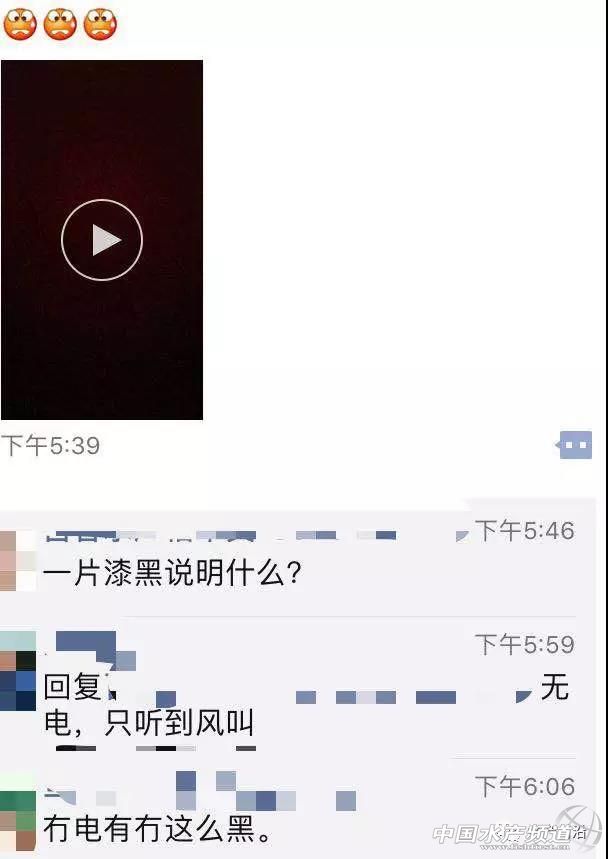Tap the 下午5:46 comment timestamp
Image resolution: width=608 pixels, height=859 pixels.
pos(525,530)
